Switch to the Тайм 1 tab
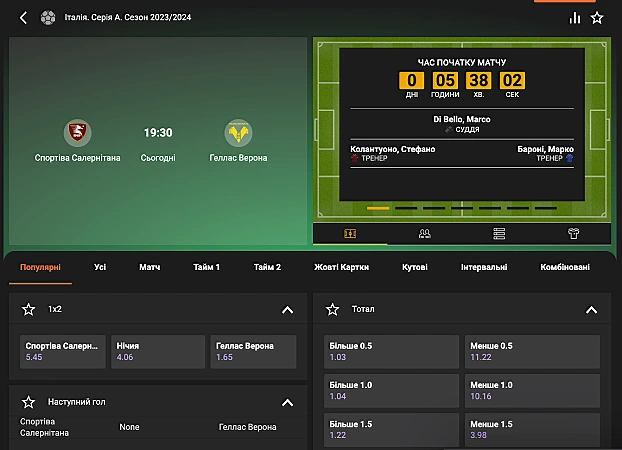This screenshot has height=450, width=622. pyautogui.click(x=206, y=267)
